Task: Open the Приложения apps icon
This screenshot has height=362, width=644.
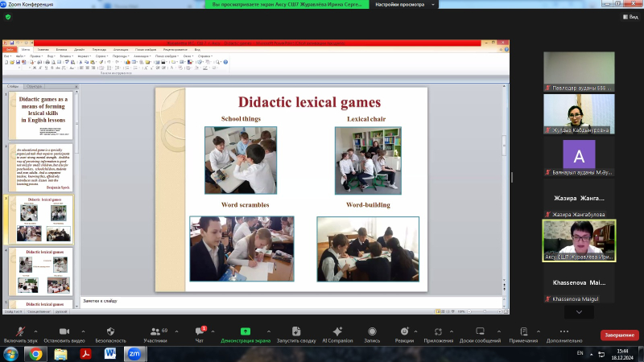Action: 439,331
